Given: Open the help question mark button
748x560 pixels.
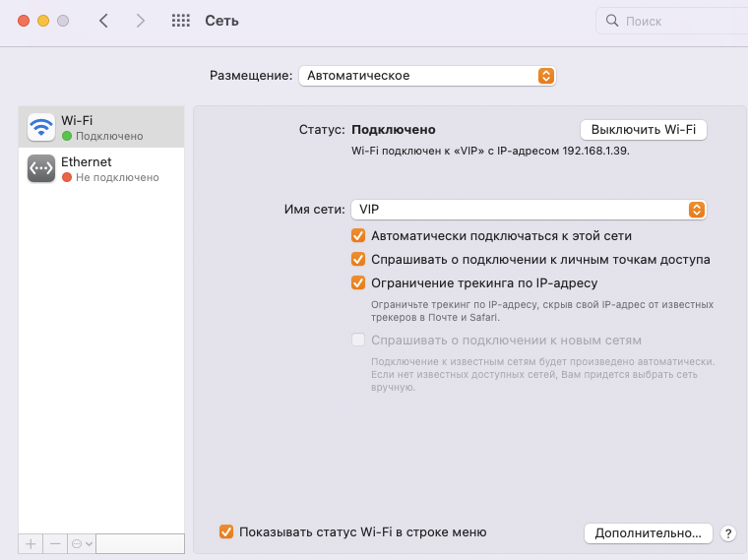Looking at the screenshot, I should 728,533.
